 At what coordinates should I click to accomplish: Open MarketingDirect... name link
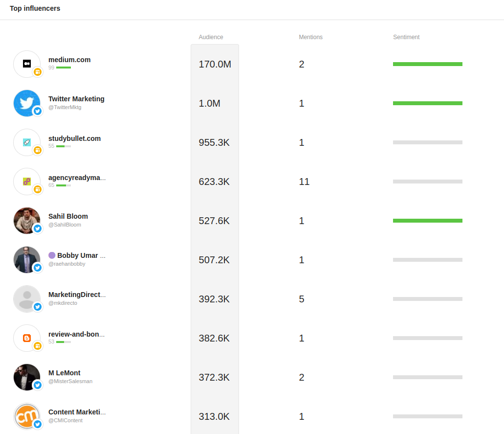[x=77, y=295]
